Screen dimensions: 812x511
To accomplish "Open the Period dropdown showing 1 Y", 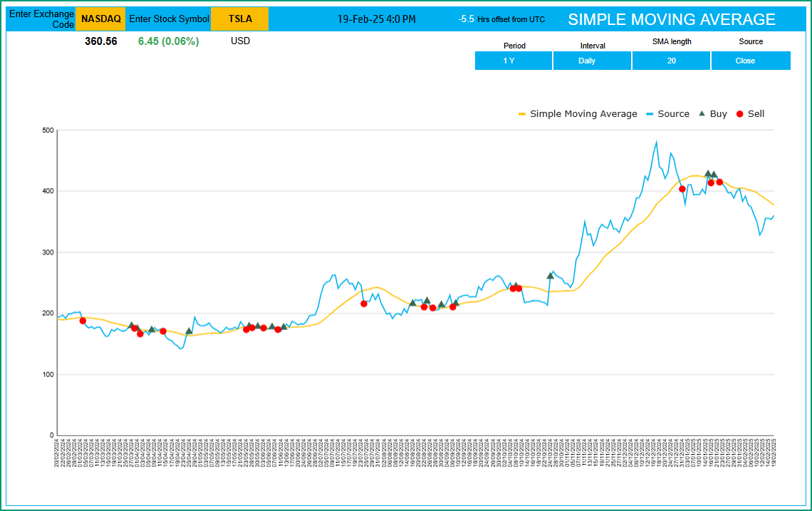I will click(x=513, y=61).
